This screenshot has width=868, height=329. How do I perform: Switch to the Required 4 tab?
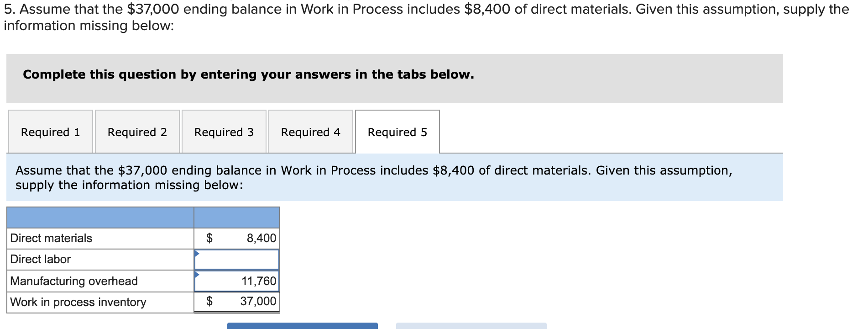tap(310, 132)
